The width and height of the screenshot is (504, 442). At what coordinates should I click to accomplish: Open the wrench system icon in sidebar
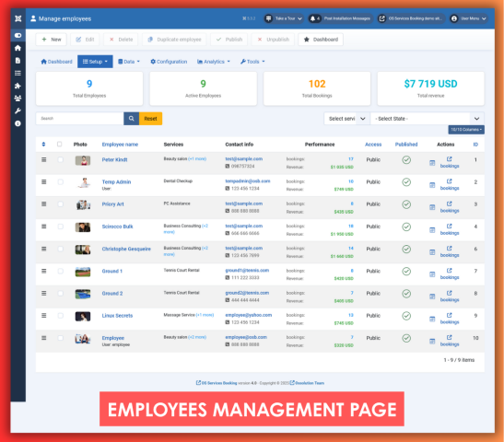point(18,110)
